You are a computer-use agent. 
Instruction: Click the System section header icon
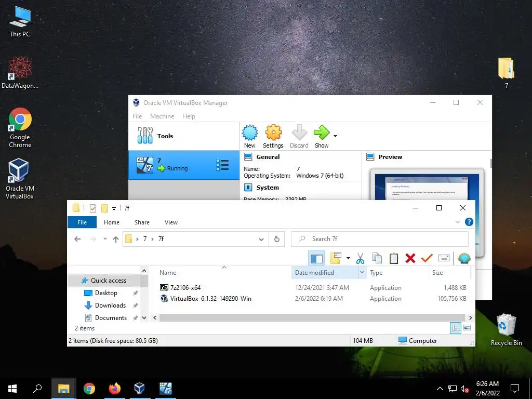point(248,187)
